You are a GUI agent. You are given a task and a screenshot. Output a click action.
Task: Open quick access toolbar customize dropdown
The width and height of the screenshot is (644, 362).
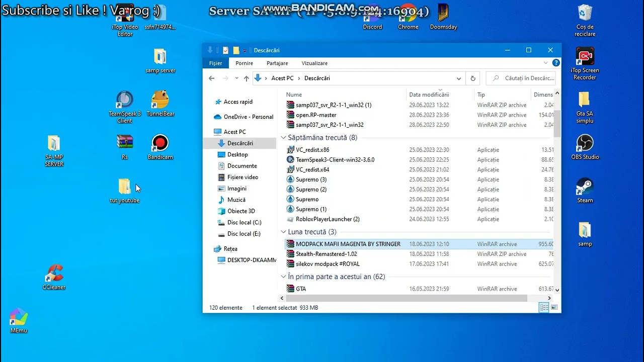[x=245, y=50]
